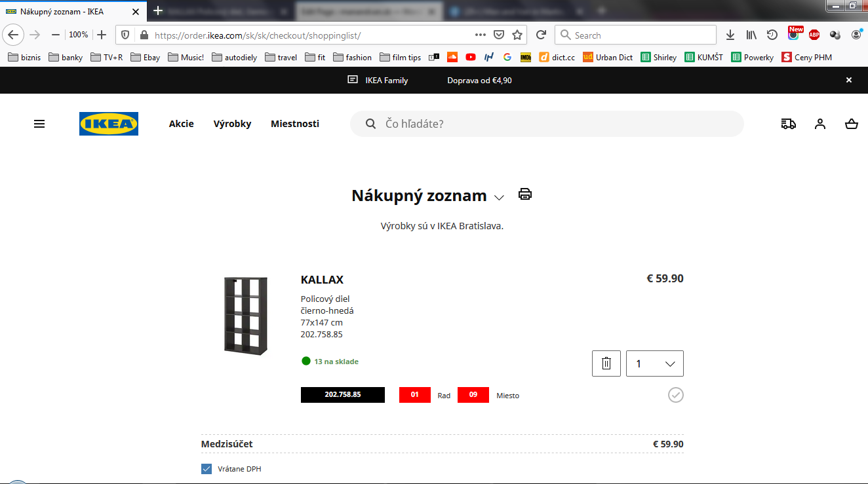The height and width of the screenshot is (484, 868).
Task: Close the Nákupný zoznam - IKEA tab
Action: click(136, 12)
